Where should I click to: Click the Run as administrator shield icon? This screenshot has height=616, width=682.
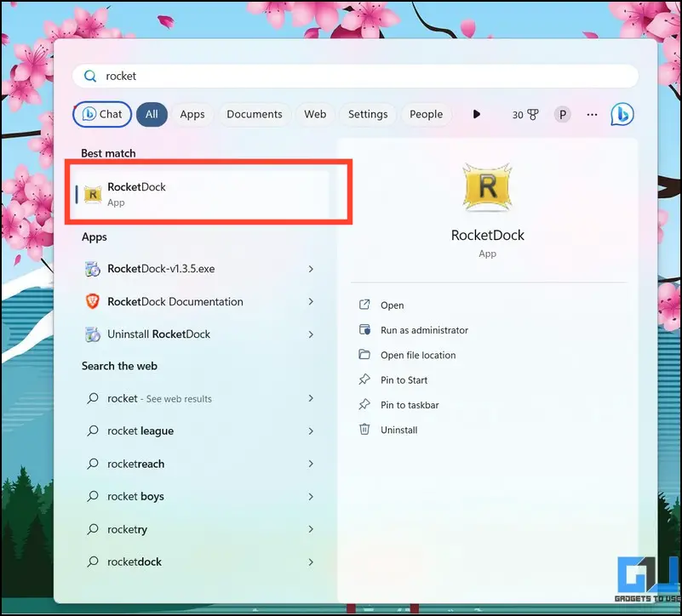364,329
